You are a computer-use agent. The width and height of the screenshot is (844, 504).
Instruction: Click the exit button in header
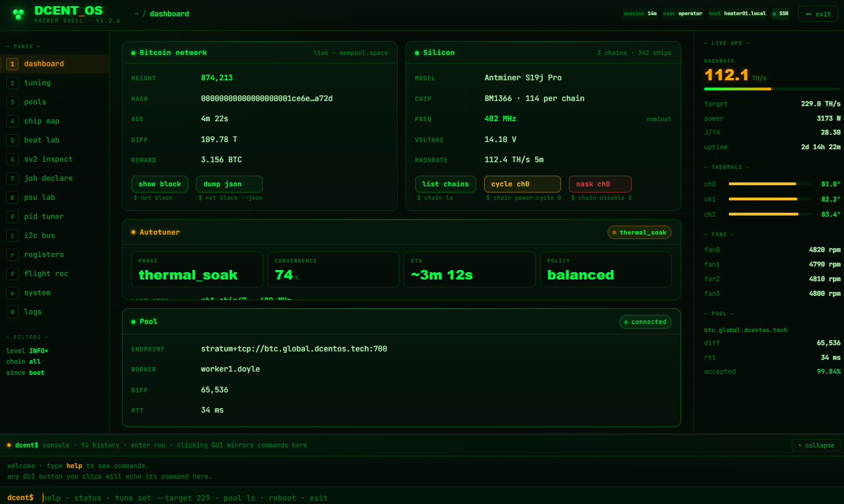click(818, 14)
